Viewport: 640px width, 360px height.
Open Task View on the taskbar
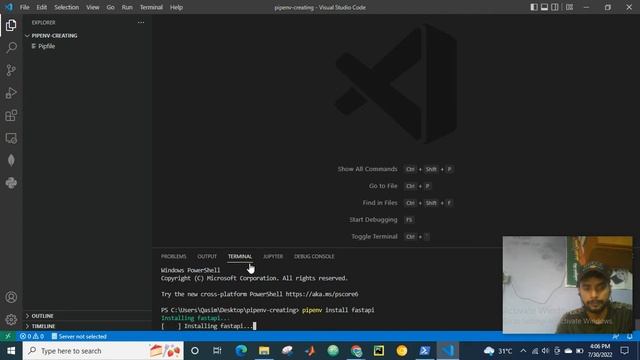(217, 351)
